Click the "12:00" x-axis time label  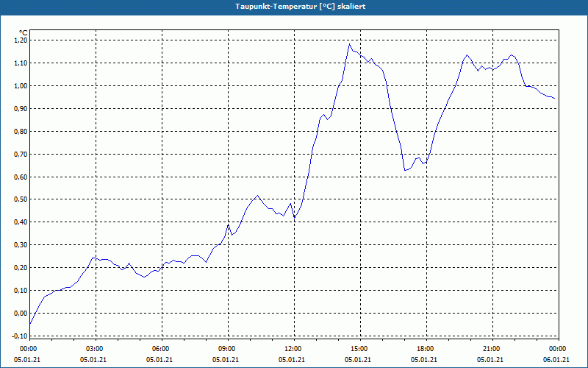(292, 349)
